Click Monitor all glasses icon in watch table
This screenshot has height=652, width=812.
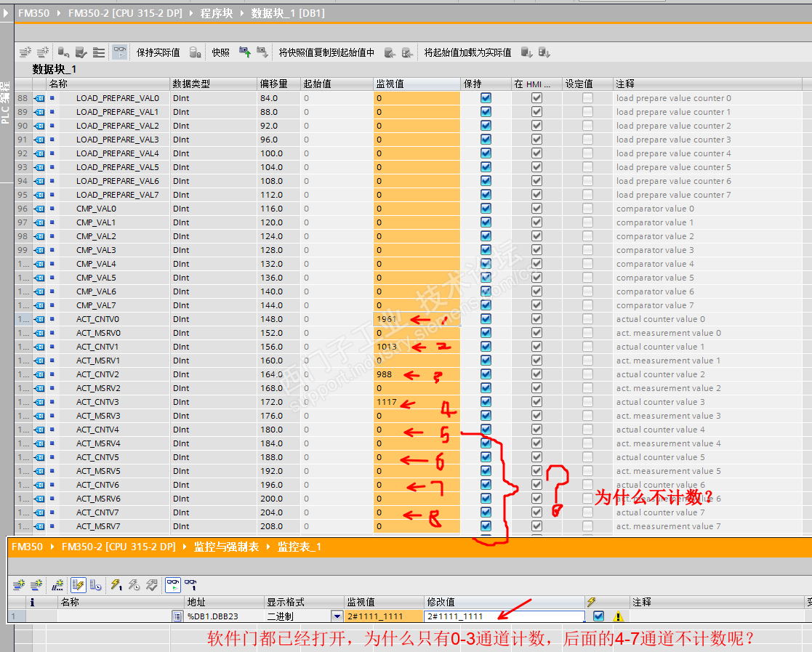(x=173, y=585)
